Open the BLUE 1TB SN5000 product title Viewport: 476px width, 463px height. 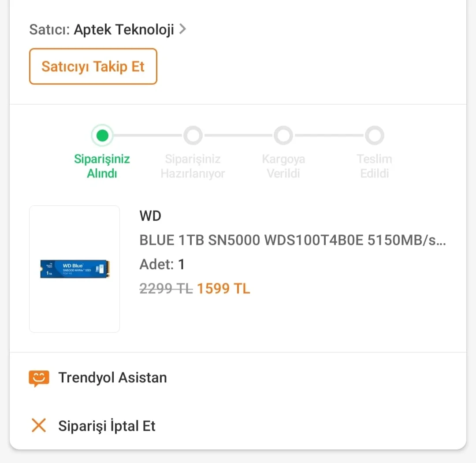click(293, 240)
